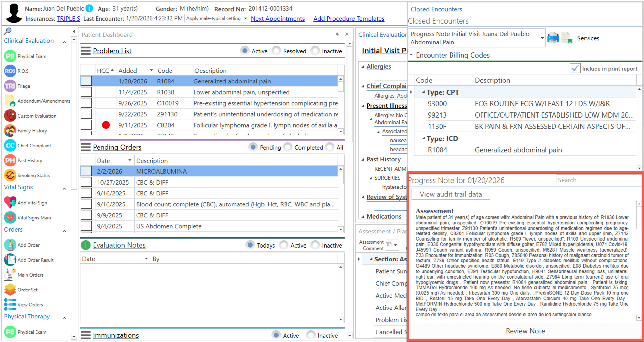Check the MICROALBUMINA order checkbox

86,171
